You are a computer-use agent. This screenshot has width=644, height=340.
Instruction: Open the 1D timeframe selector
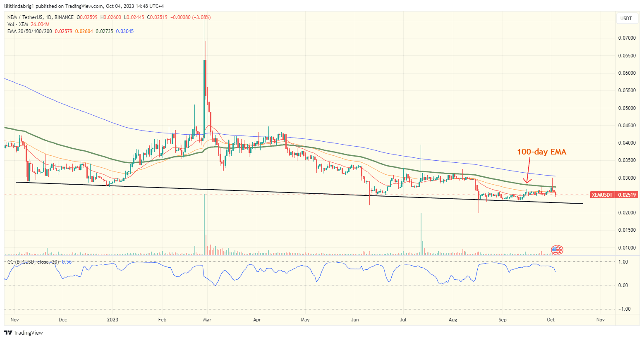coord(48,17)
